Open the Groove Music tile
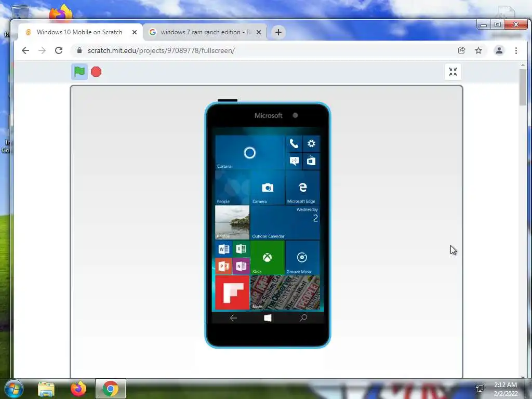Viewport: 532px width, 399px height. (303, 258)
